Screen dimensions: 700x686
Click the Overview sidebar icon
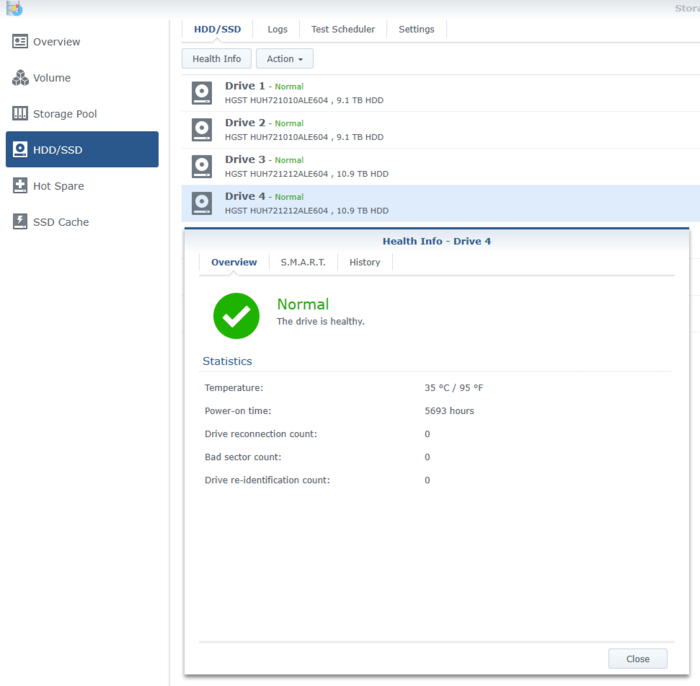click(20, 42)
